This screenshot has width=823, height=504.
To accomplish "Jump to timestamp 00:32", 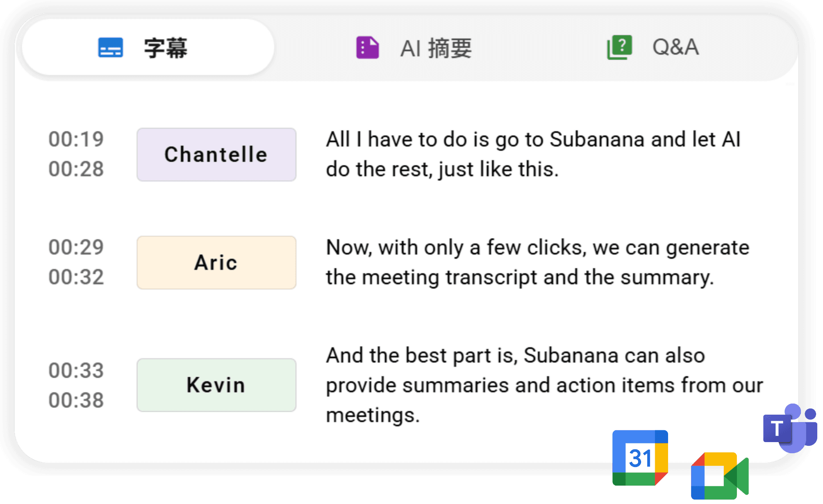I will [x=76, y=278].
